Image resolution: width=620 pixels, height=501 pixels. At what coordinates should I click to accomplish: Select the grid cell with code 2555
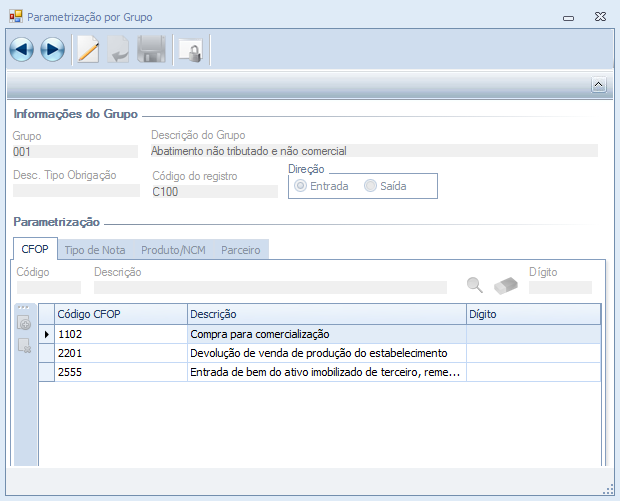coord(121,372)
